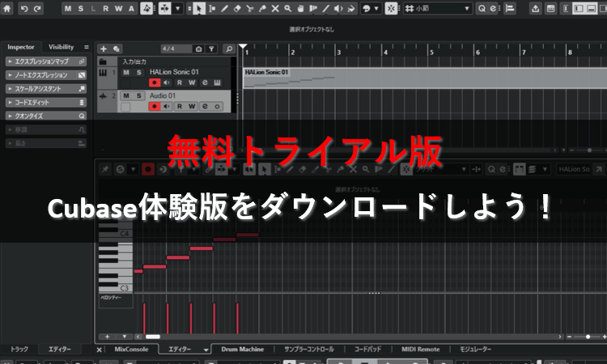This screenshot has width=607, height=364.
Task: Click the HALion Sonic 01 MIDI clip
Action: (x=405, y=78)
